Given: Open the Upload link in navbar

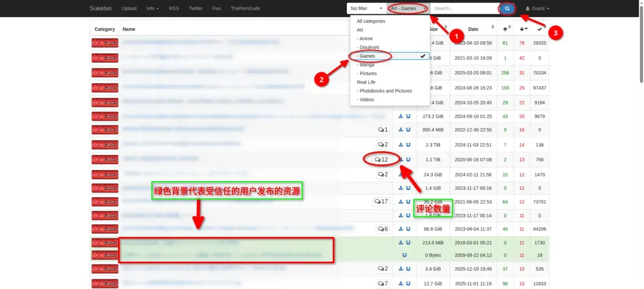Looking at the screenshot, I should pyautogui.click(x=129, y=9).
